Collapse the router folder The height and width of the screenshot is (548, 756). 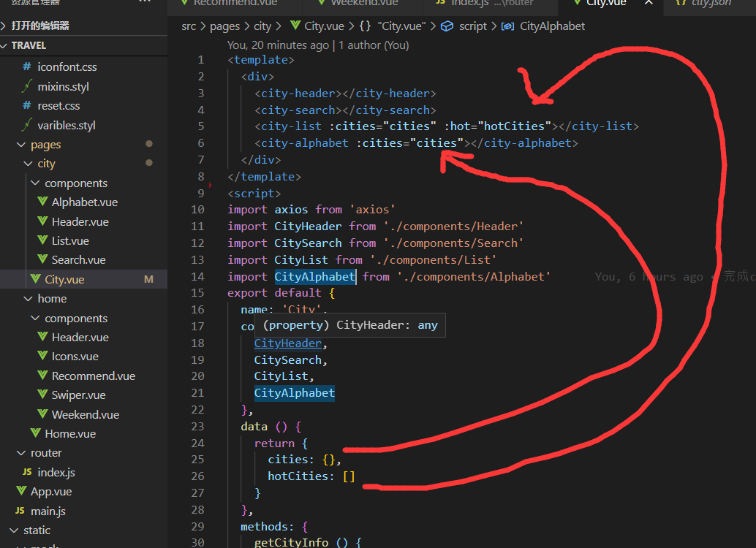(20, 452)
